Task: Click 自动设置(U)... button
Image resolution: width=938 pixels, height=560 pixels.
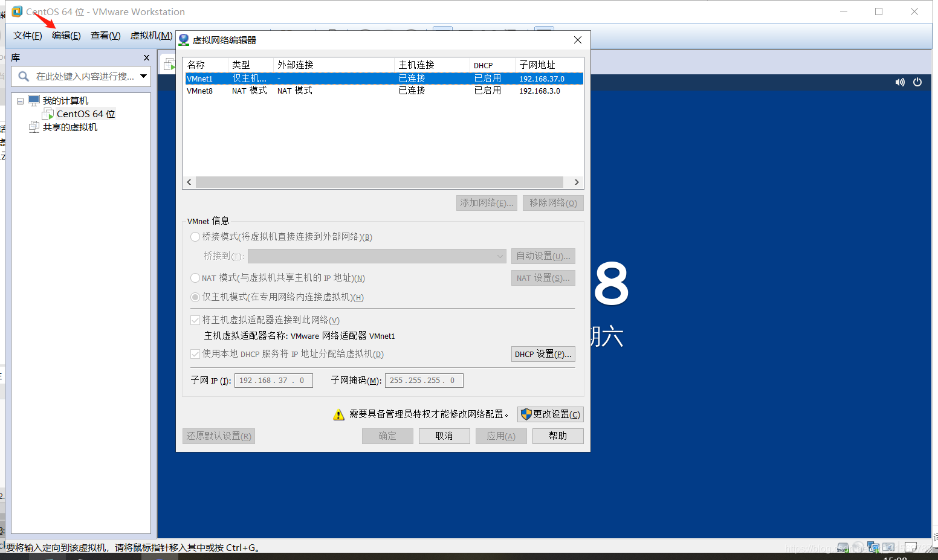Action: (x=543, y=256)
